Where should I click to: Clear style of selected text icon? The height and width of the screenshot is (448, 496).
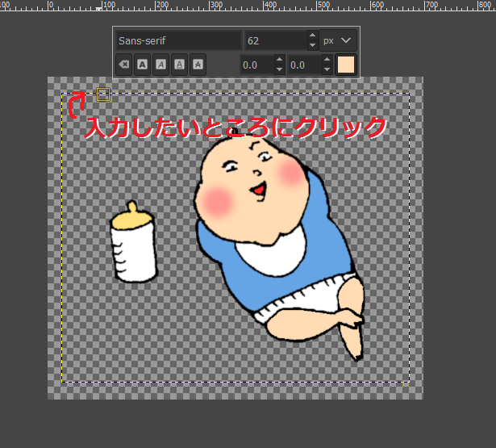pos(124,65)
